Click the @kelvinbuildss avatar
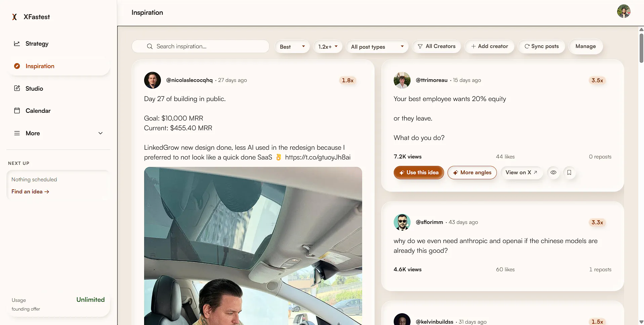Screen dimensions: 644x325 tap(402, 320)
